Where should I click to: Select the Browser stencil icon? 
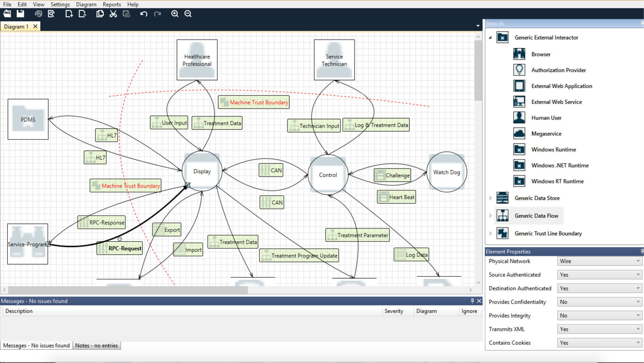point(519,54)
